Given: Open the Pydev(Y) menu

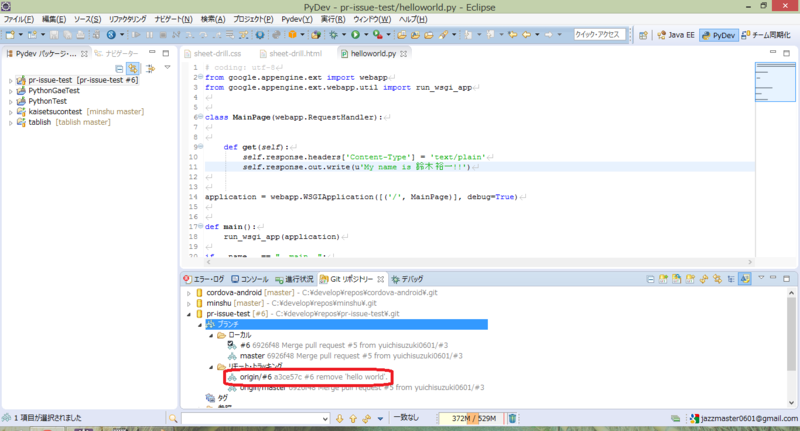Looking at the screenshot, I should (x=297, y=19).
